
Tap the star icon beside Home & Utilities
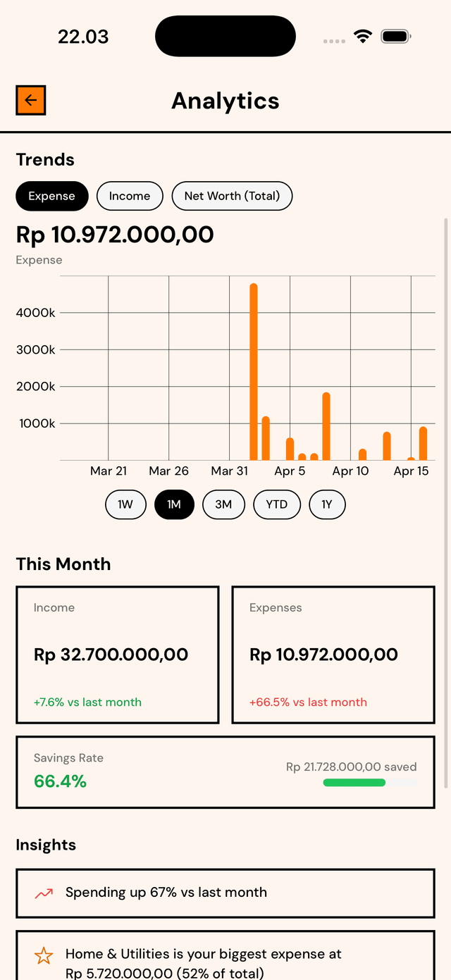click(x=42, y=956)
